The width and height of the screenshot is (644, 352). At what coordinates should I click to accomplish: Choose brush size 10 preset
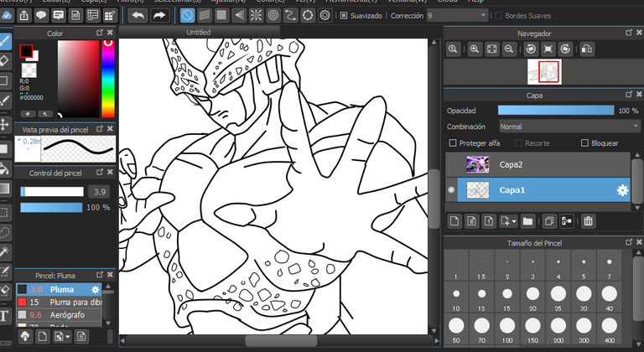coord(456,298)
